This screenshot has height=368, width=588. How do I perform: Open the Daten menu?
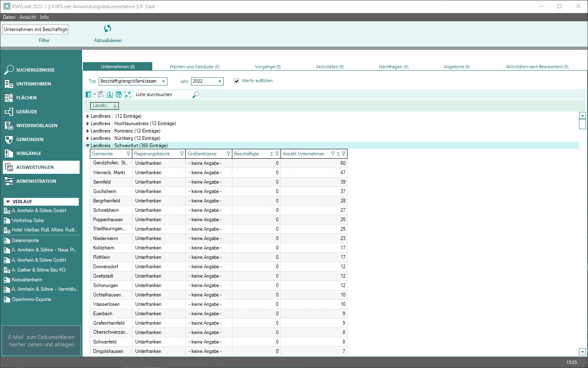[9, 17]
